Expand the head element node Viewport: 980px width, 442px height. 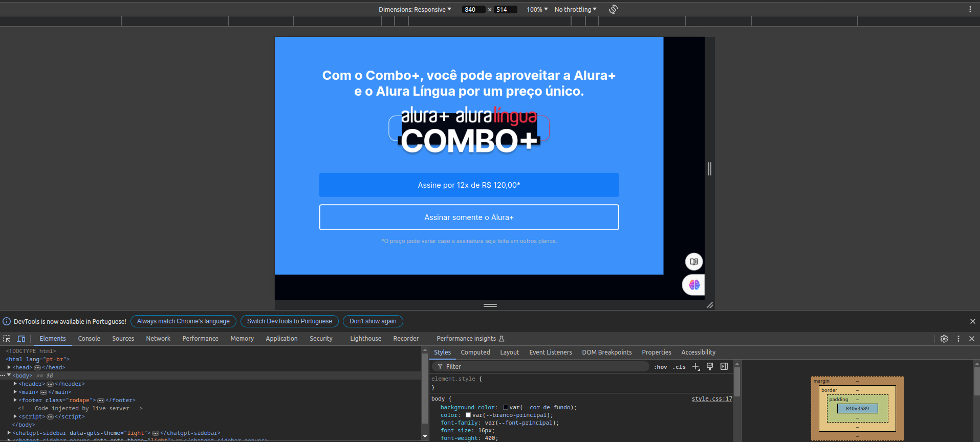pyautogui.click(x=9, y=367)
